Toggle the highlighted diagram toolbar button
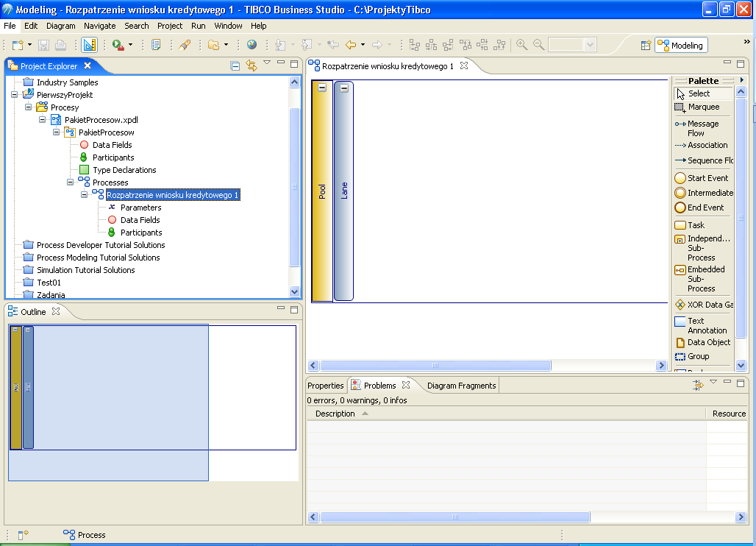The width and height of the screenshot is (756, 546). 89,45
